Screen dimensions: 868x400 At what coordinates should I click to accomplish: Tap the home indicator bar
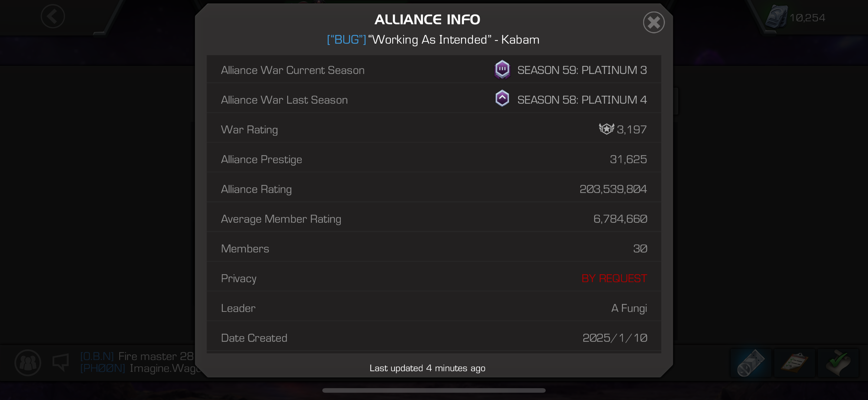(434, 390)
